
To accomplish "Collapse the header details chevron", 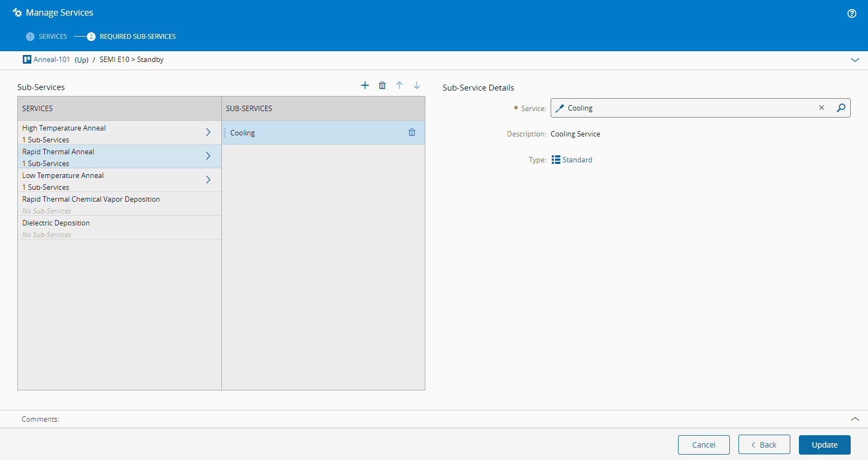I will click(855, 60).
